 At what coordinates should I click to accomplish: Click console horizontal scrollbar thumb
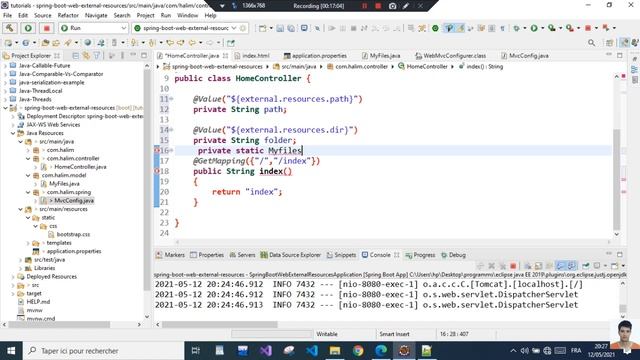220,325
